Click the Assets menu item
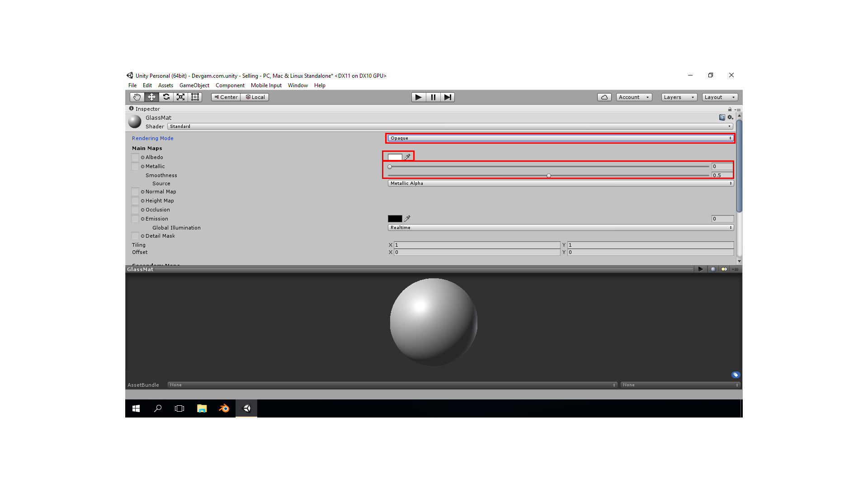Image resolution: width=868 pixels, height=488 pixels. [x=165, y=85]
